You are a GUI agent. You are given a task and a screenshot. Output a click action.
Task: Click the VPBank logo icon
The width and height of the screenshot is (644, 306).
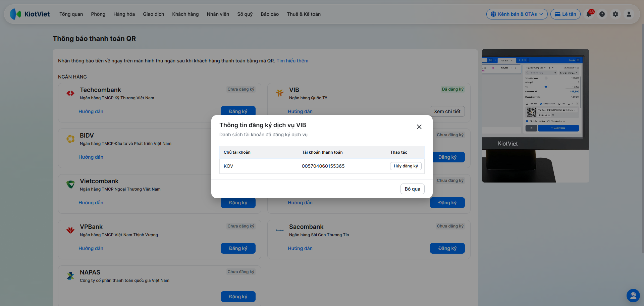coord(70,230)
